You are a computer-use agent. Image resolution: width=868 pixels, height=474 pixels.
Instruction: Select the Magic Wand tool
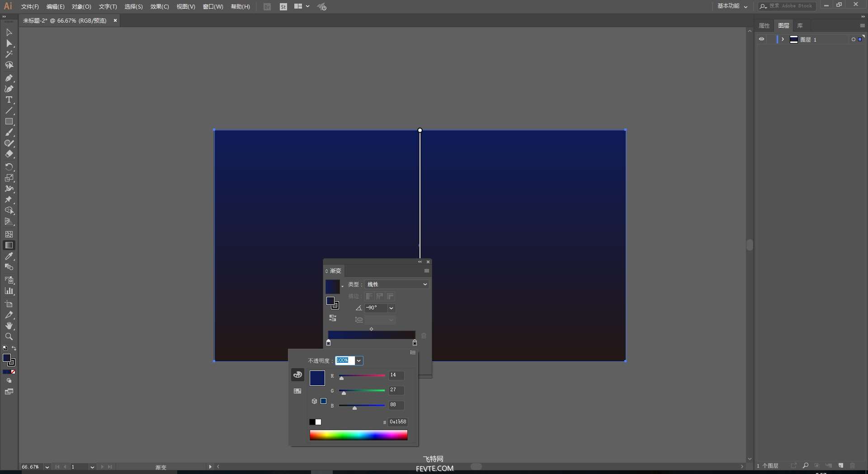point(9,54)
